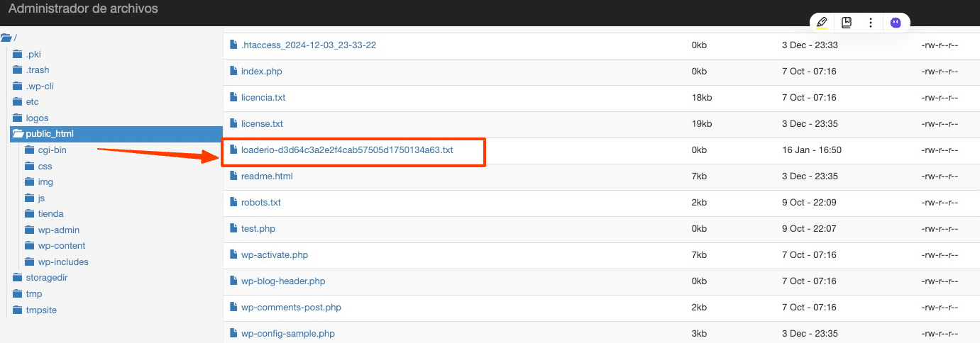Click the highlighter pen icon in floating toolbar
980x343 pixels.
pos(822,23)
